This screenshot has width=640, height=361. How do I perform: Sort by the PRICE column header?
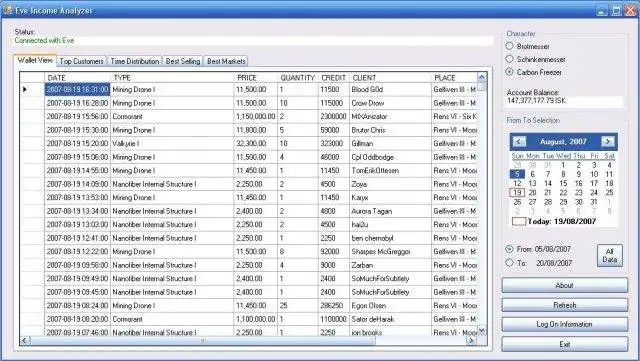256,77
